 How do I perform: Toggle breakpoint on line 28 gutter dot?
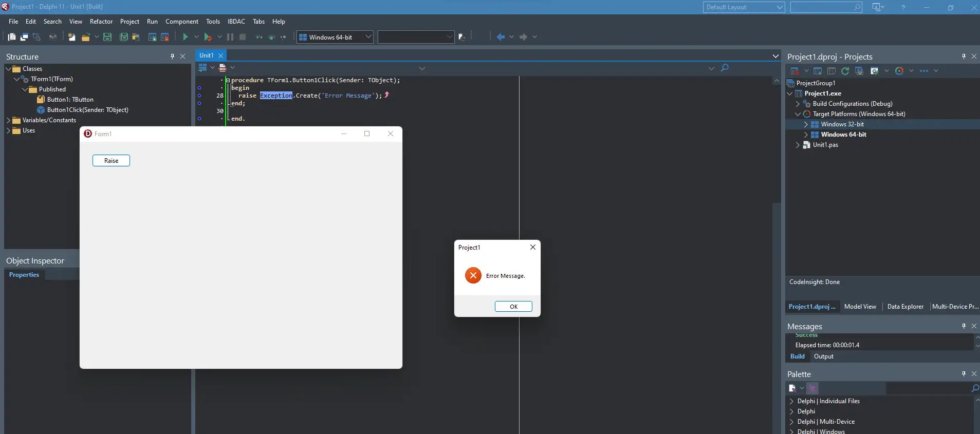(x=199, y=96)
